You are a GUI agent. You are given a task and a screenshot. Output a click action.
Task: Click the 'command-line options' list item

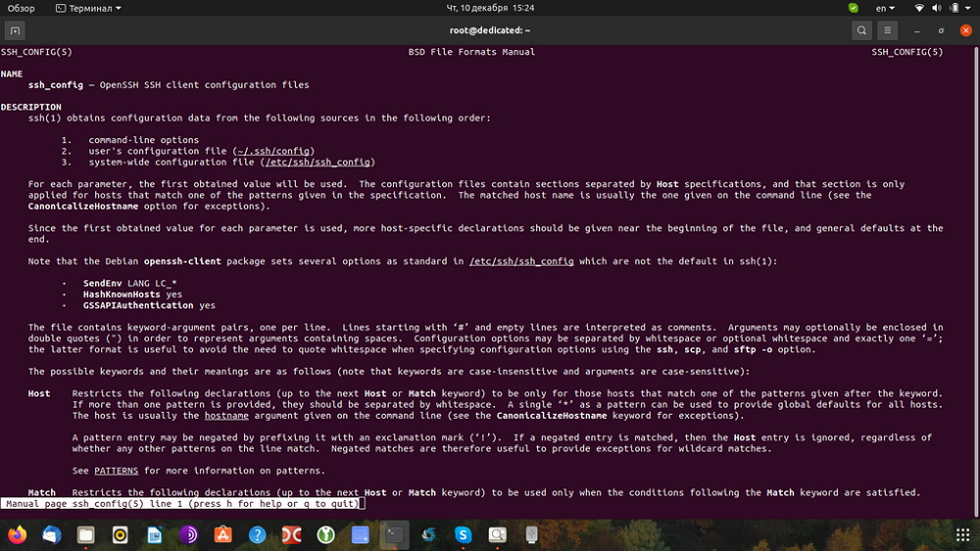tap(144, 140)
